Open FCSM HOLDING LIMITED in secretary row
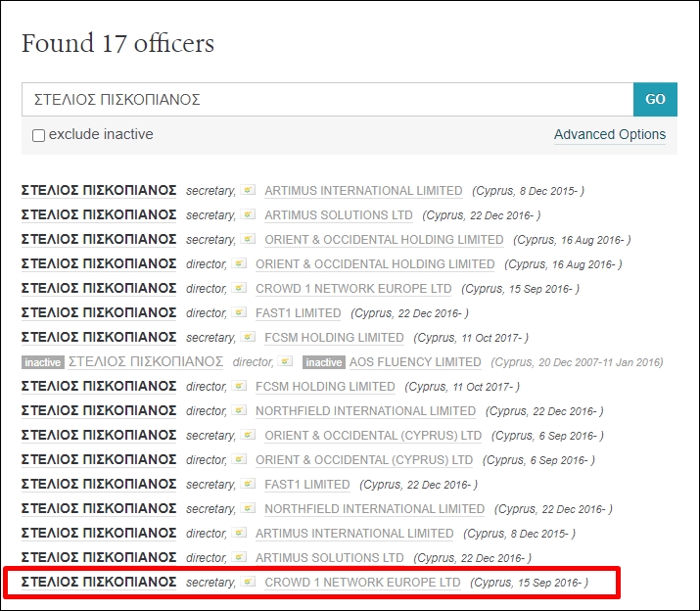The width and height of the screenshot is (700, 611). click(x=334, y=338)
